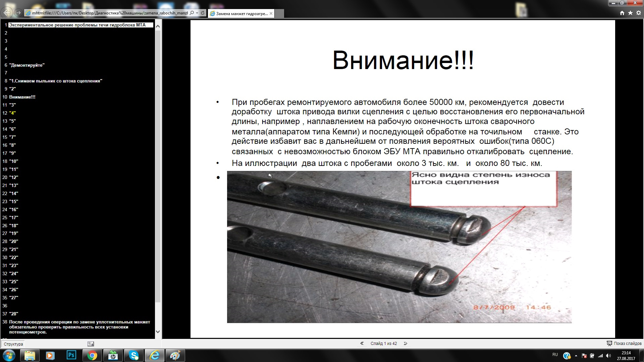Show hidden system tray icons
The width and height of the screenshot is (644, 362).
pyautogui.click(x=576, y=356)
